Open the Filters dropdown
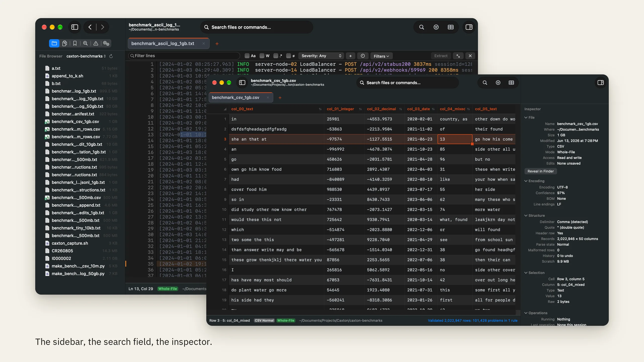Screen dimensions: 644x362 (381, 56)
